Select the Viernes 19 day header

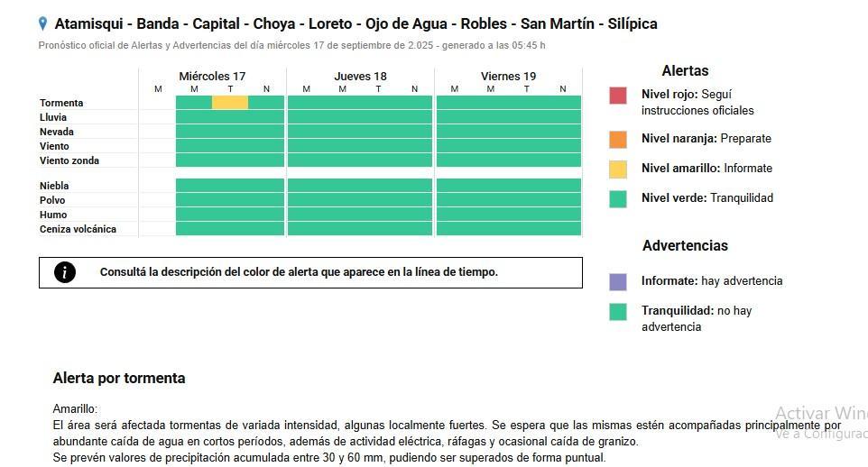508,76
